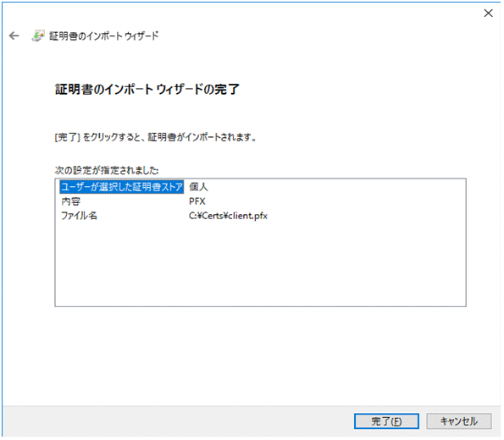Viewport: 504px width, 440px height.
Task: Click the C:¥Certs¥client.pfx file path
Action: [x=228, y=216]
